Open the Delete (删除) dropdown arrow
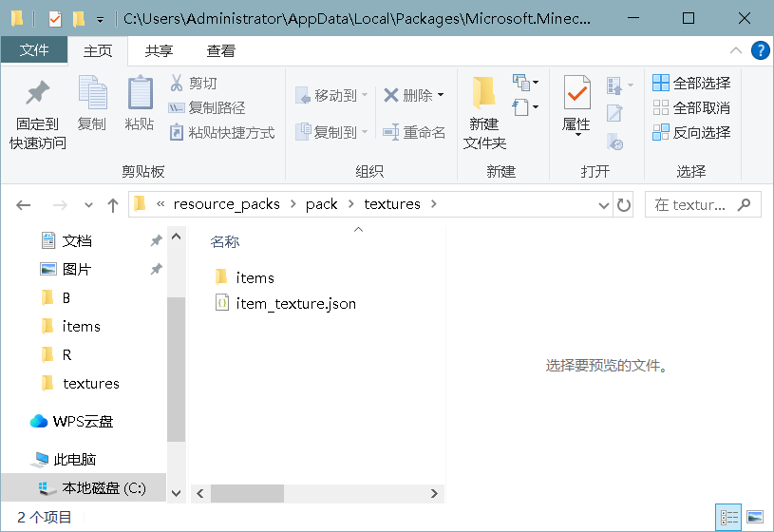 [x=441, y=95]
